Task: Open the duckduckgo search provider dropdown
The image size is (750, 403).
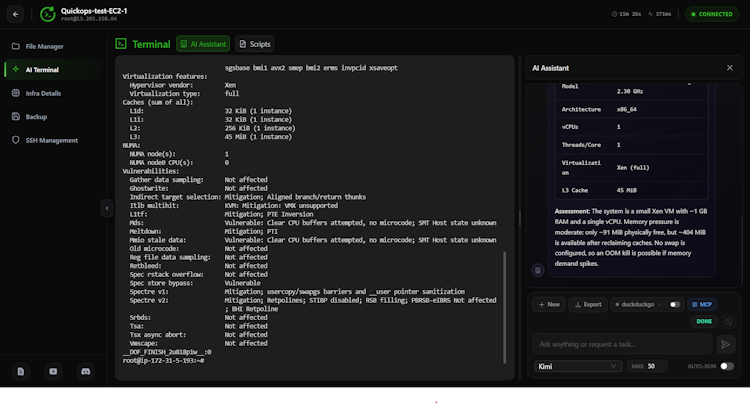Action: 638,305
